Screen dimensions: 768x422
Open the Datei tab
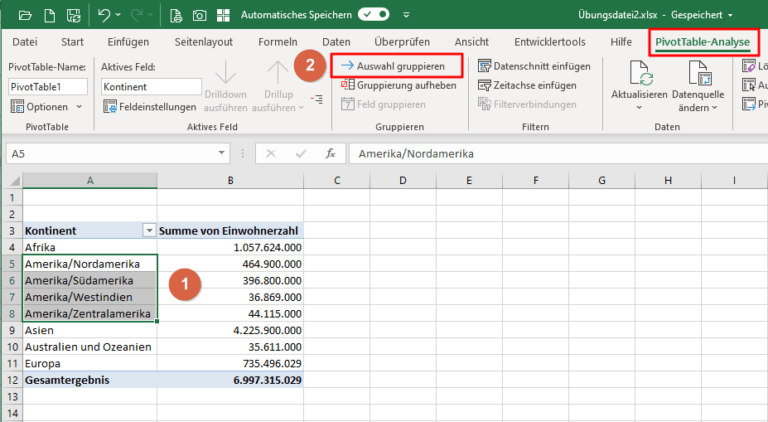coord(24,42)
